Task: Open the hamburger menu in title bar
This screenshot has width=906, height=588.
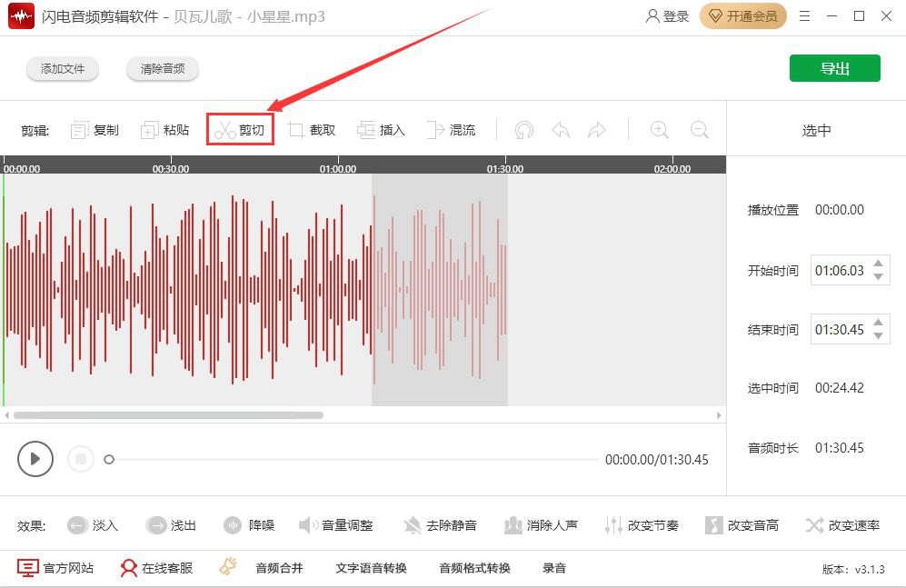Action: tap(804, 16)
